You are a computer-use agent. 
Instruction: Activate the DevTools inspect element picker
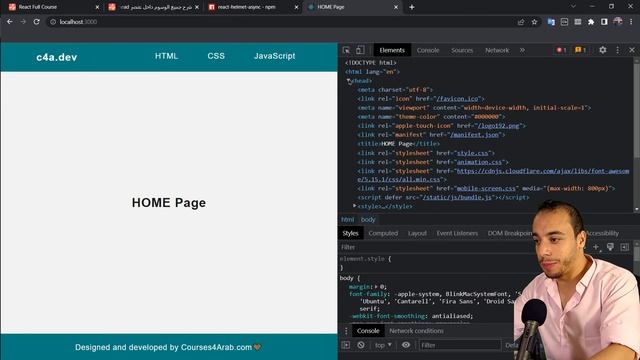pyautogui.click(x=346, y=50)
